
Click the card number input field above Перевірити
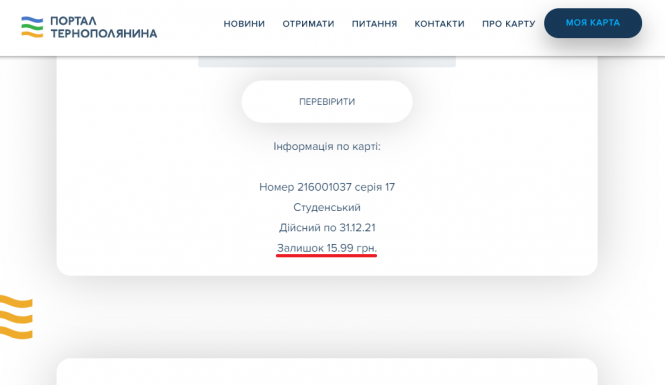(x=327, y=61)
